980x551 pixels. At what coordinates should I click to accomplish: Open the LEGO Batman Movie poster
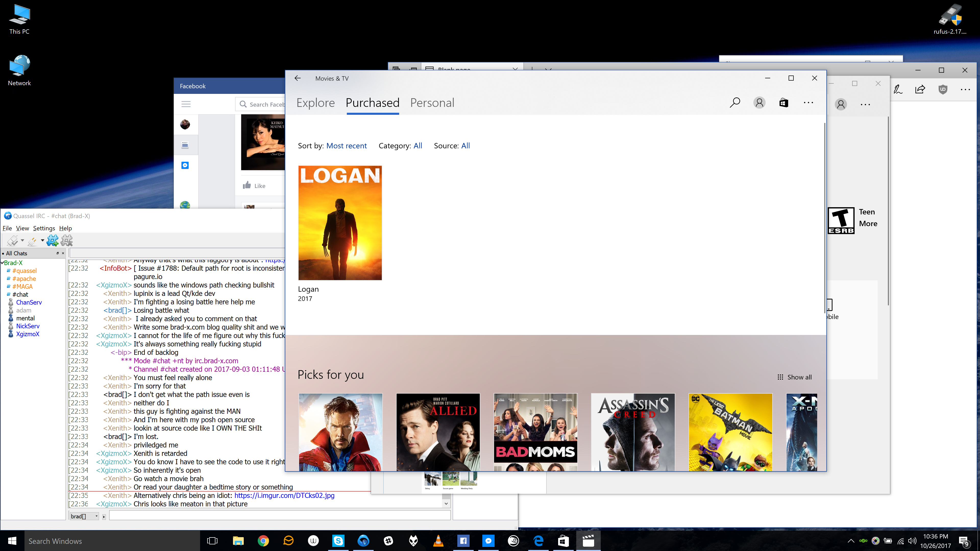[730, 432]
